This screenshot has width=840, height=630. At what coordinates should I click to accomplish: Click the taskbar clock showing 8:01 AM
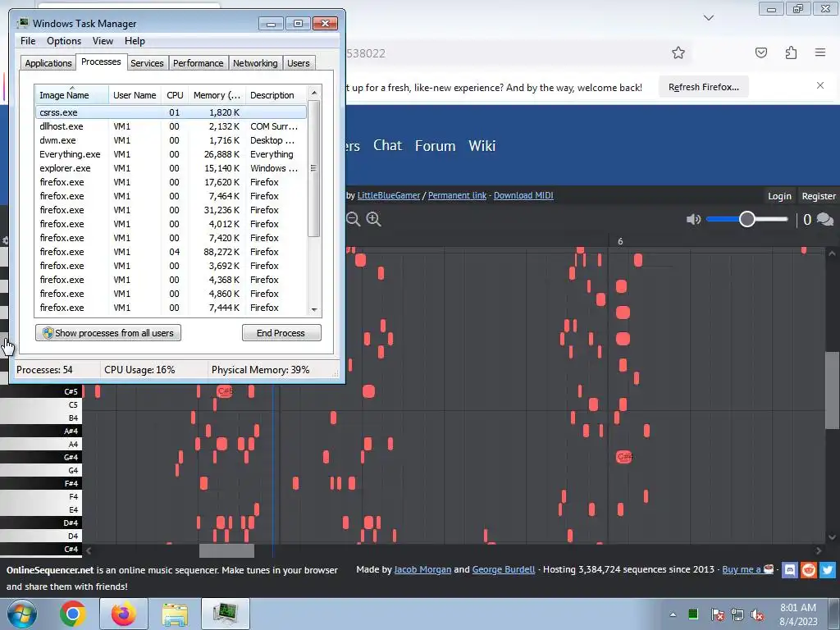point(797,614)
